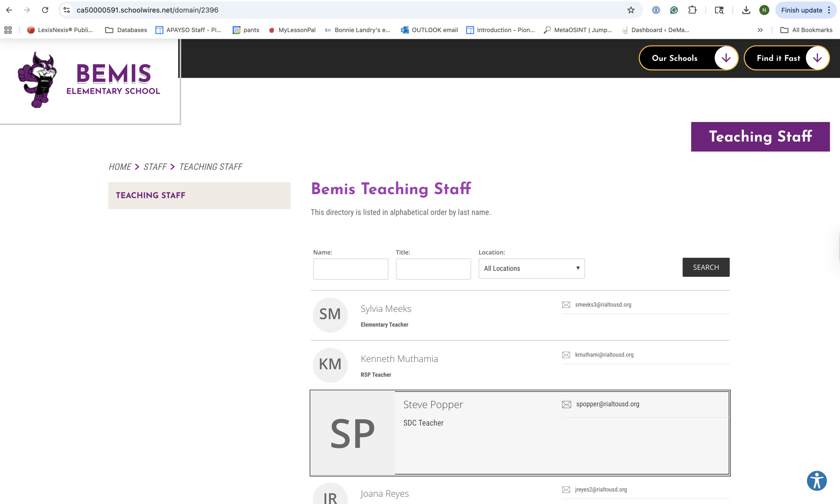Bookmark page with the star icon
Screen dimensions: 840x504
(x=631, y=10)
